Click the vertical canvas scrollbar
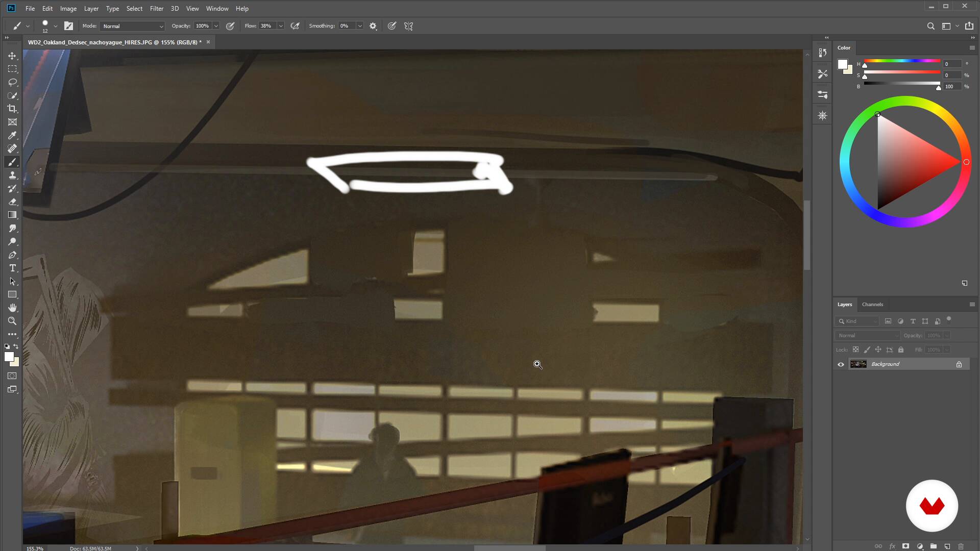 pos(807,235)
